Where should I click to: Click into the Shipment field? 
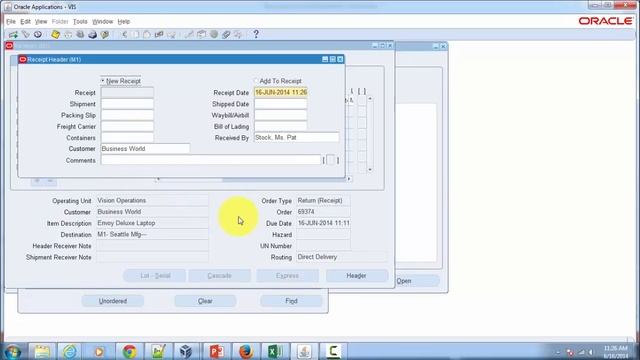tap(127, 104)
